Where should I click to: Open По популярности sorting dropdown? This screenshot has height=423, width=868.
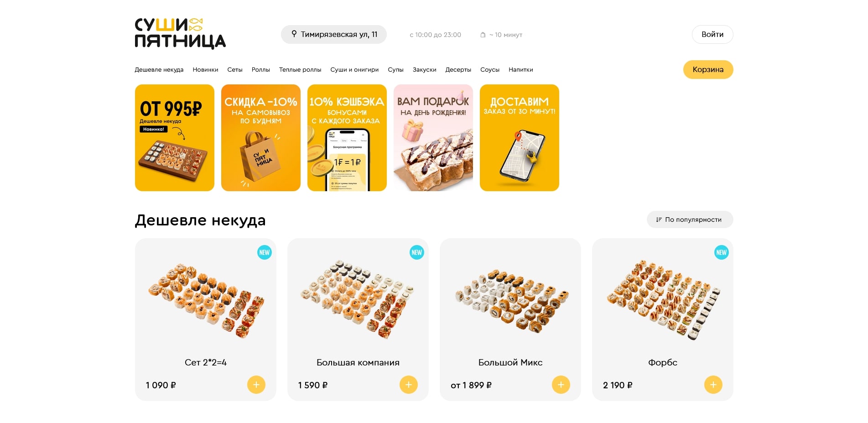(x=690, y=219)
